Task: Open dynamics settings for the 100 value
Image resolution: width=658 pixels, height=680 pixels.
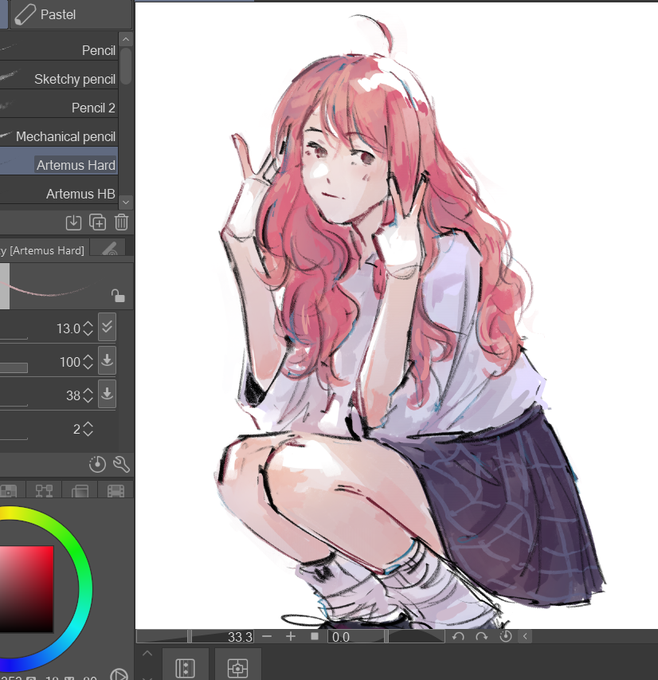Action: pos(107,360)
